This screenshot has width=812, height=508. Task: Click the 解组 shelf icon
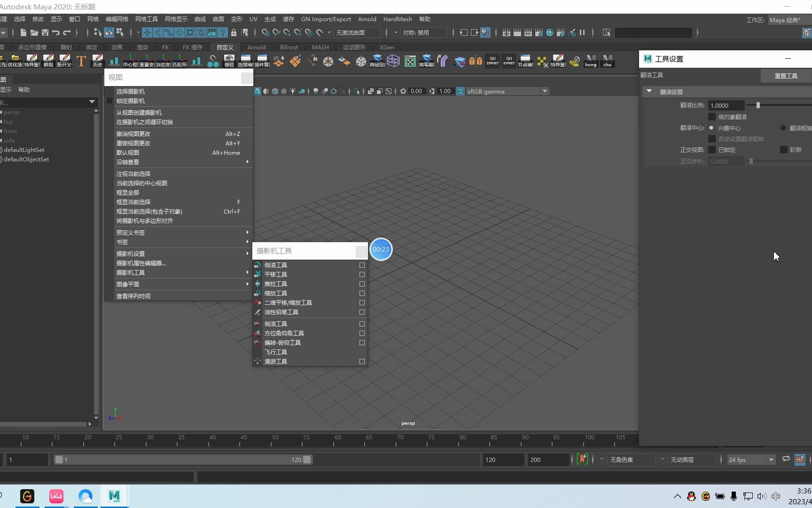[48, 61]
